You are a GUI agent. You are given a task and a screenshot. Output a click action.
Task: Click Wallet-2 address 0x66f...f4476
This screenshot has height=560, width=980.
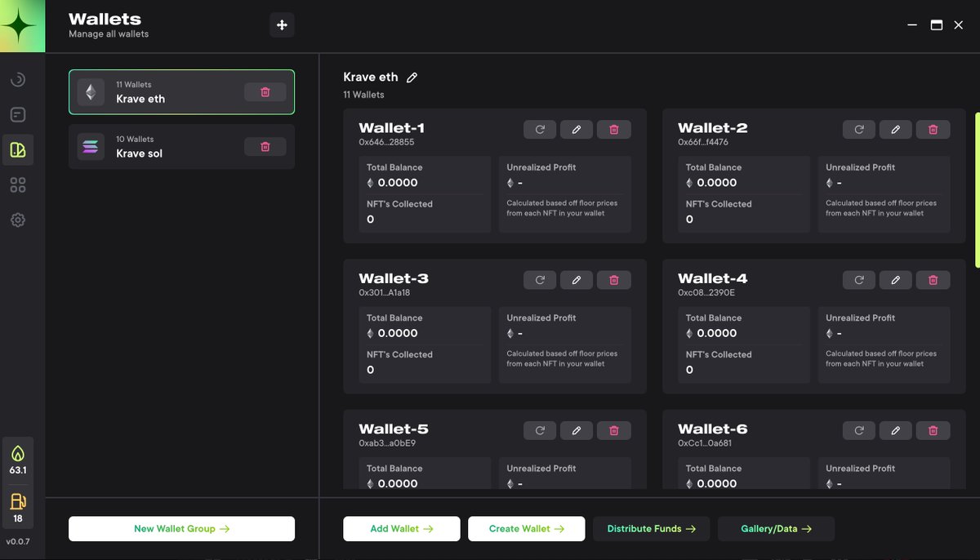(x=703, y=142)
